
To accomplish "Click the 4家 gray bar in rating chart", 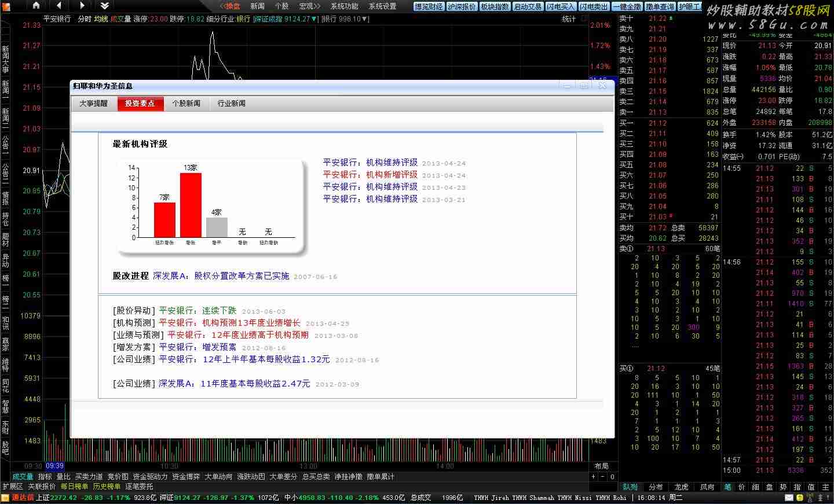I will tap(217, 227).
